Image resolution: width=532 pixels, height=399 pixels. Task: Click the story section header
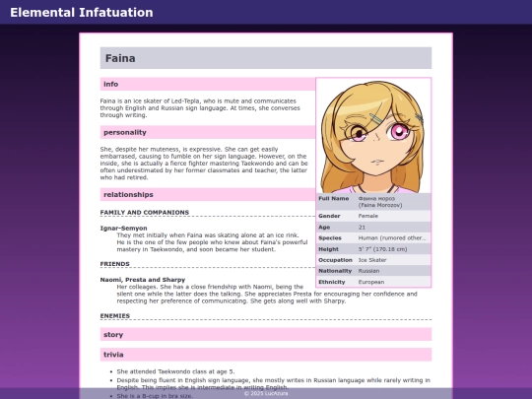click(266, 335)
